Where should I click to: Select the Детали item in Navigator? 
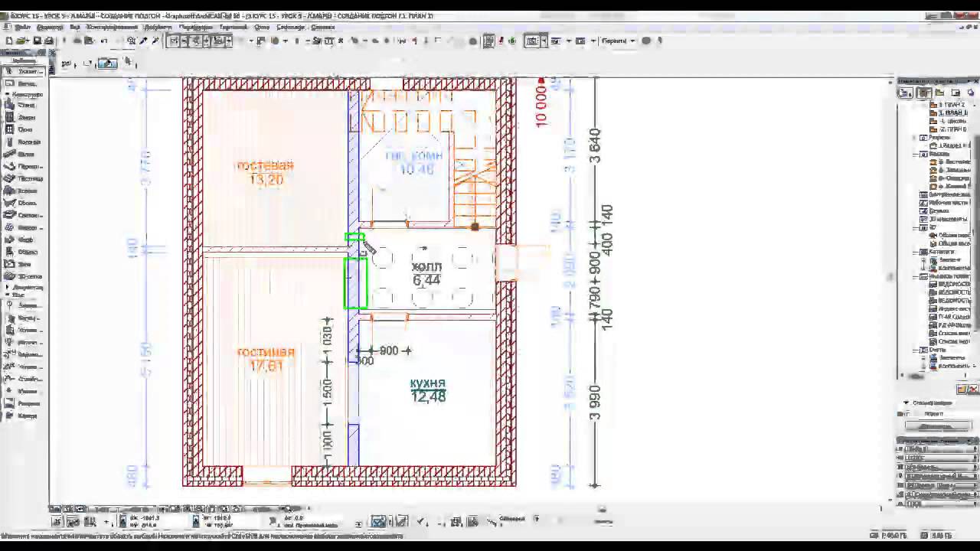point(933,211)
